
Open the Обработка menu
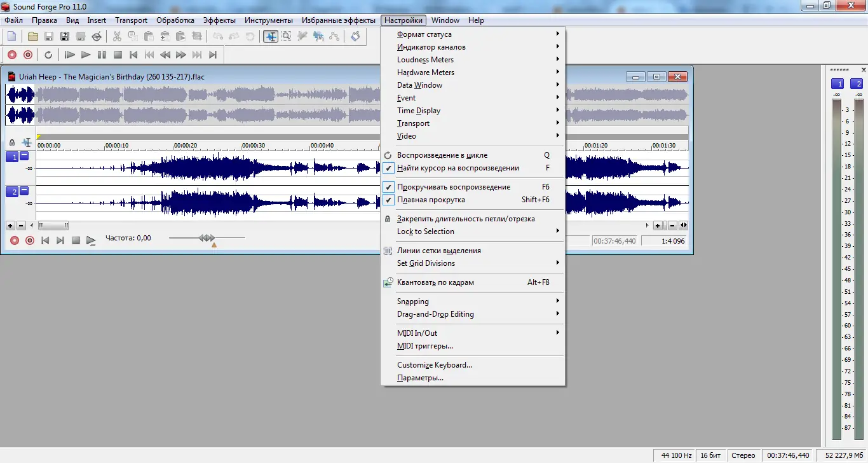[x=175, y=20]
